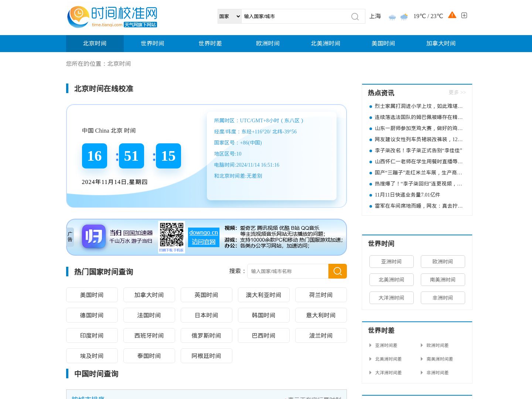Click the 亚洲时间 button

(392, 262)
